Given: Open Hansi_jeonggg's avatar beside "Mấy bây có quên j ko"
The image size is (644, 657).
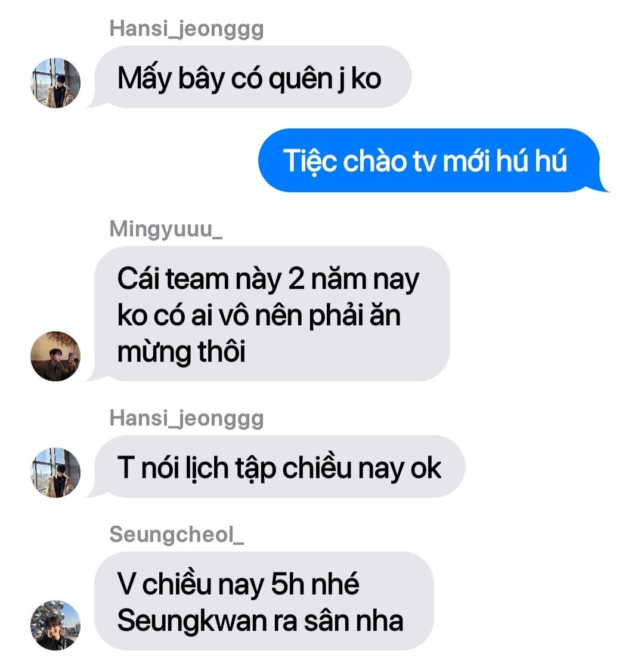Looking at the screenshot, I should point(55,83).
